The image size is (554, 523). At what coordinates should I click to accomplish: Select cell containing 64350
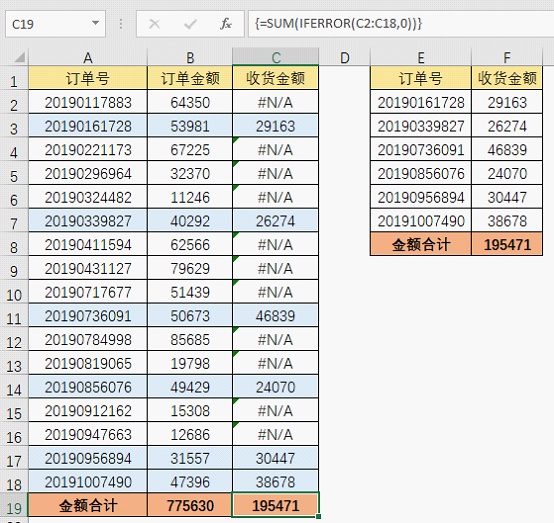tap(190, 102)
